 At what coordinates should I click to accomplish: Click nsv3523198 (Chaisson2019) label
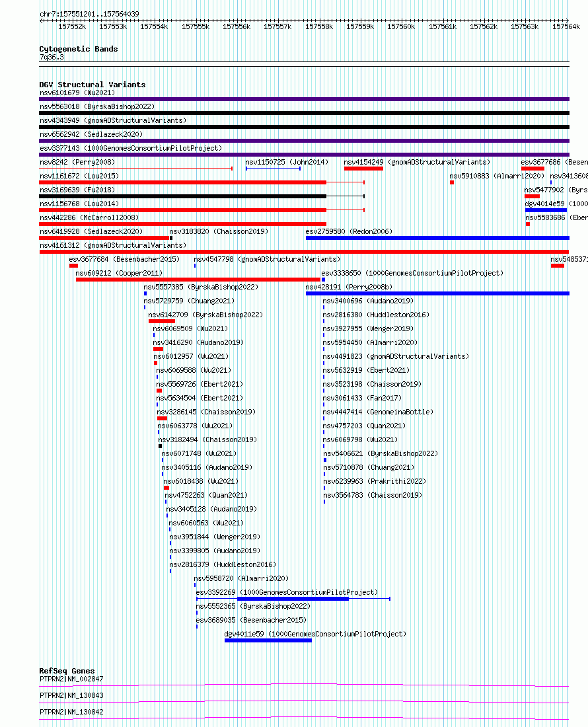click(x=373, y=385)
